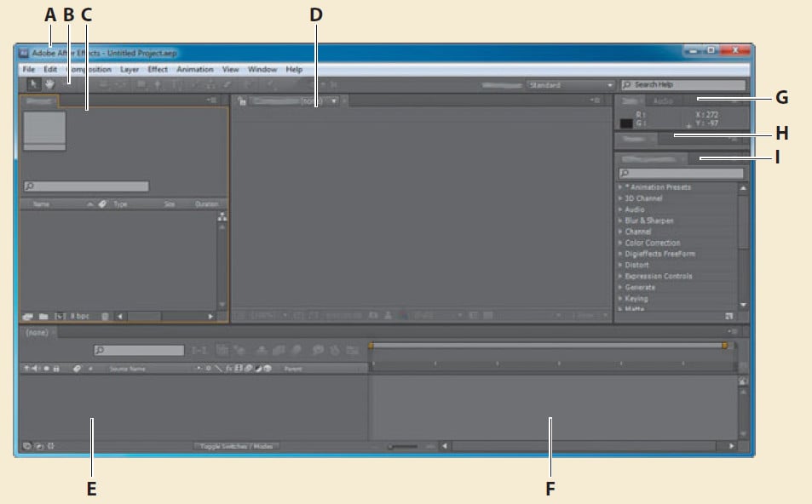Click the 3D layer switch column icon
812x504 pixels.
[268, 369]
